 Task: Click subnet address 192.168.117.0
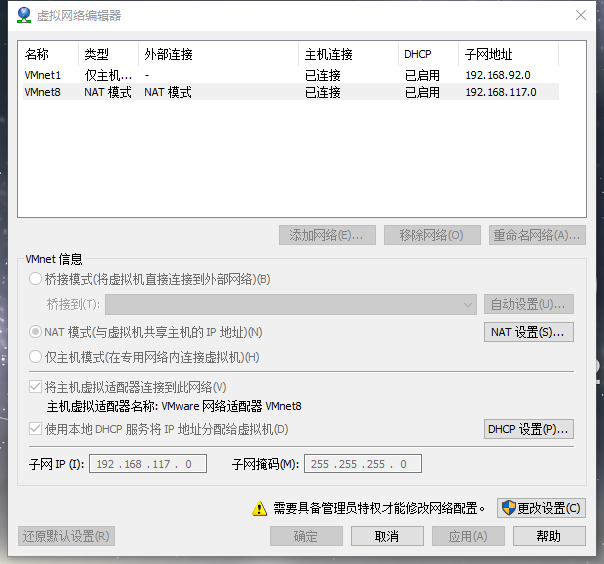click(x=501, y=92)
